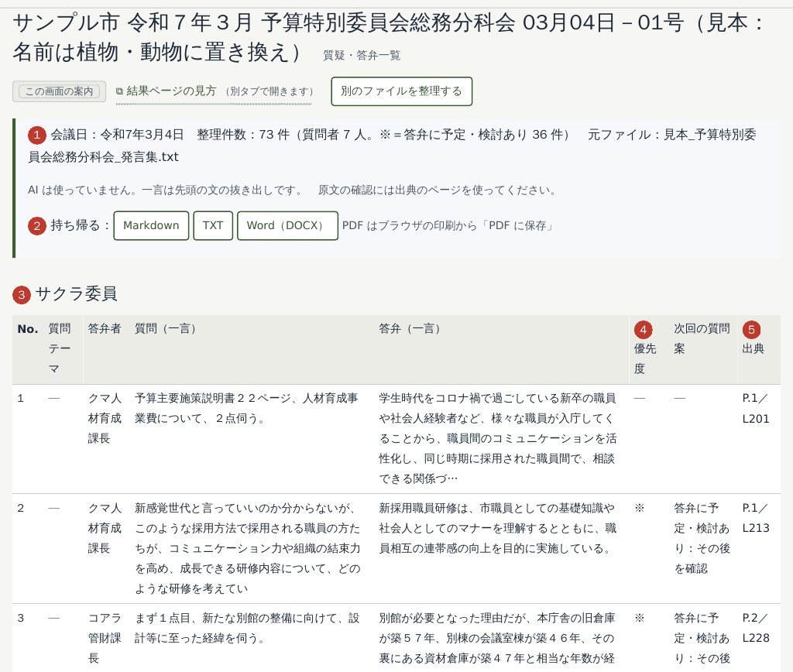Click the 質疑・答弁一覧 subtitle
Viewport: 793px width, 672px height.
pyautogui.click(x=362, y=56)
